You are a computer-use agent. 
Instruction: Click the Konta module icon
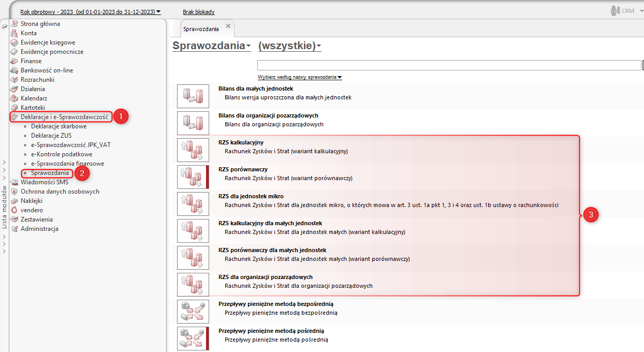click(14, 33)
